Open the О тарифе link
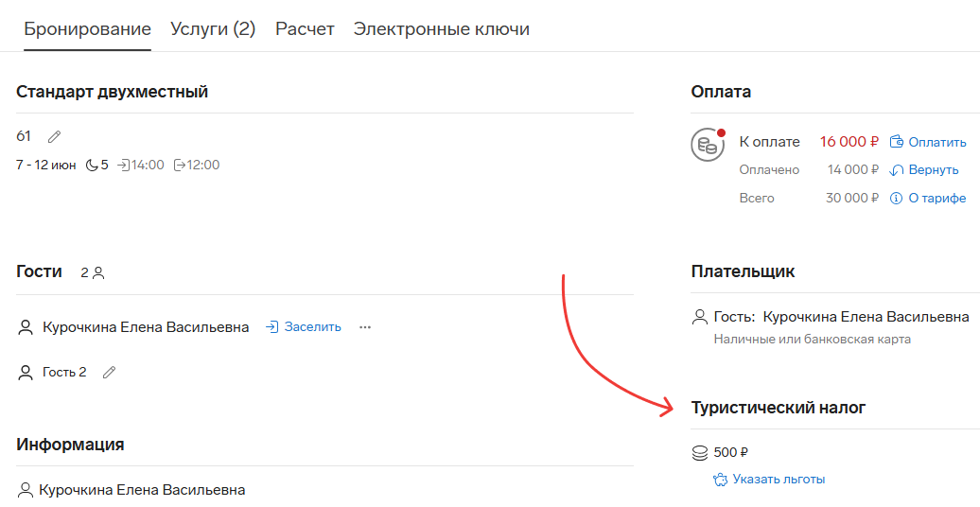The image size is (980, 507). click(x=936, y=199)
